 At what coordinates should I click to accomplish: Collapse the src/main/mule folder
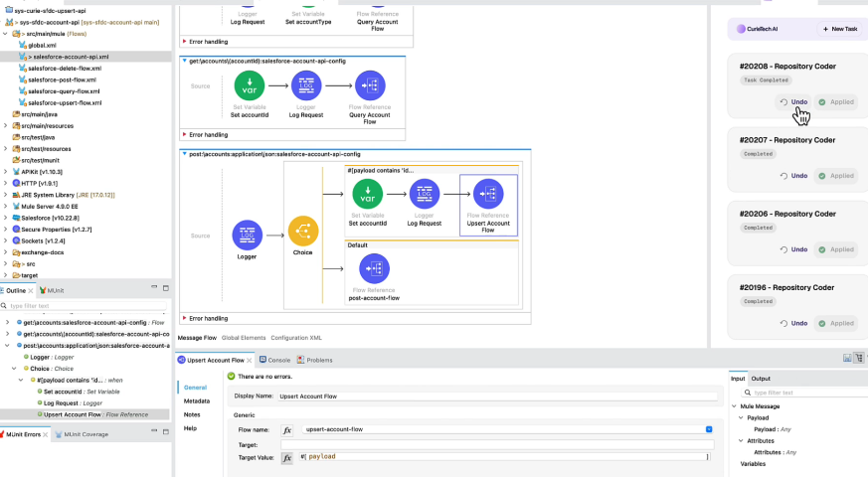point(6,34)
